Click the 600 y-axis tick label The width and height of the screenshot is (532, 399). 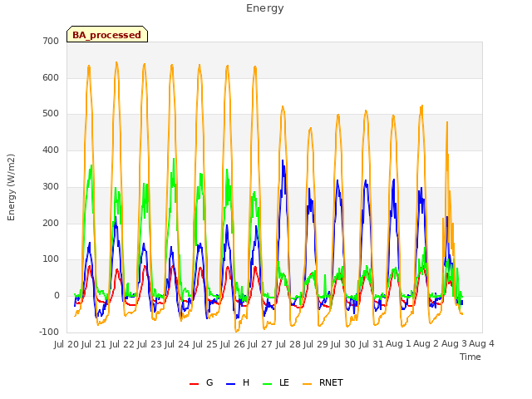pyautogui.click(x=51, y=77)
